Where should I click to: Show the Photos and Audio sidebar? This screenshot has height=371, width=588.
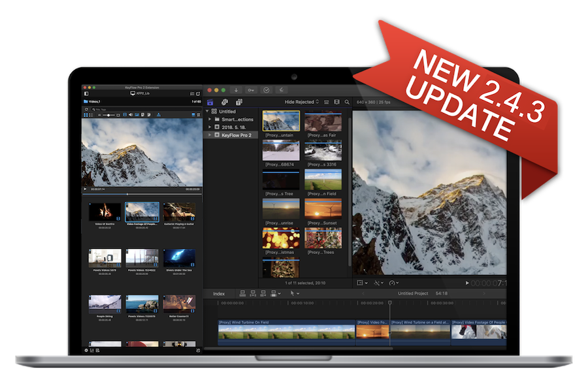tap(225, 102)
